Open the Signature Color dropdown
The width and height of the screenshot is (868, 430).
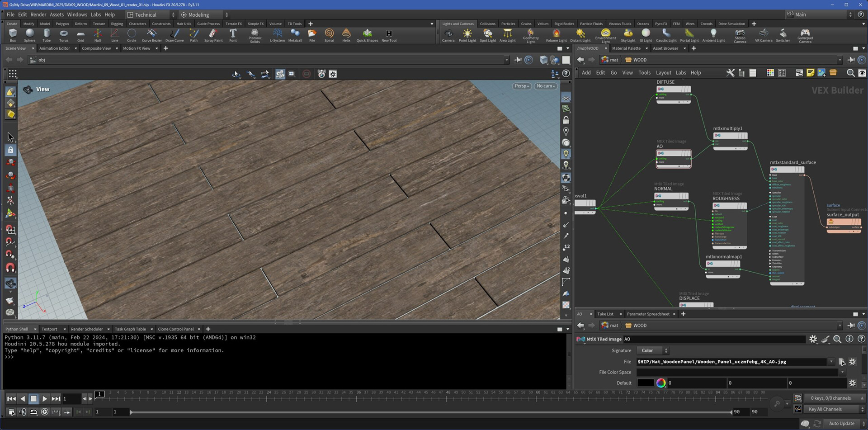pos(652,350)
